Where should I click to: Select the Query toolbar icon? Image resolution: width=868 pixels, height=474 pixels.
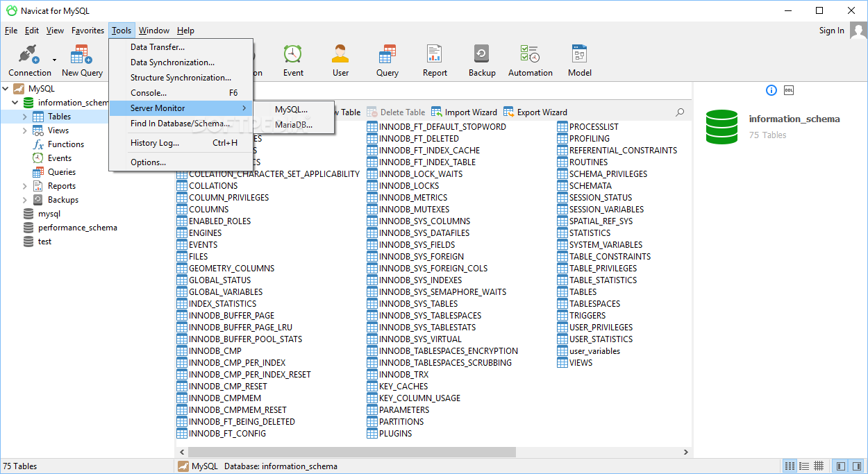[x=387, y=55]
